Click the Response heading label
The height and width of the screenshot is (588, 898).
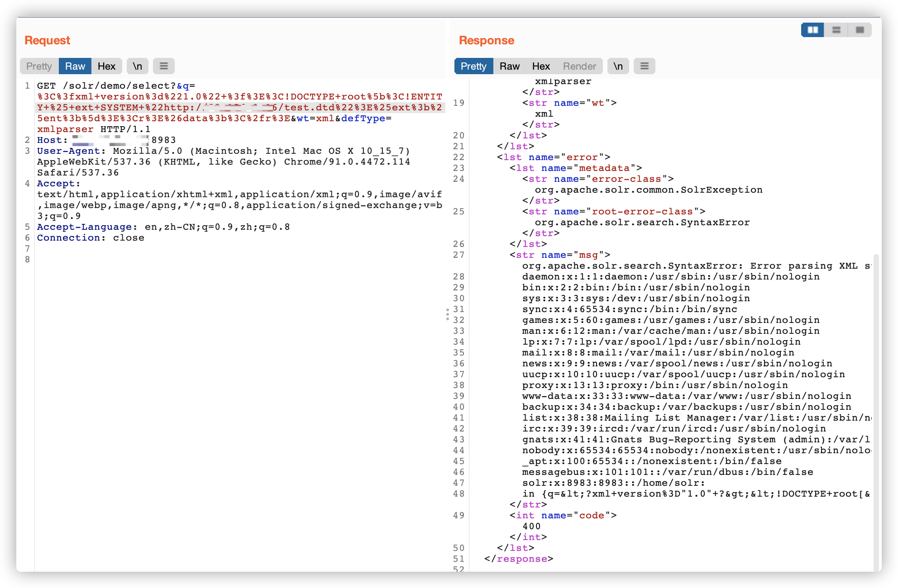(487, 40)
